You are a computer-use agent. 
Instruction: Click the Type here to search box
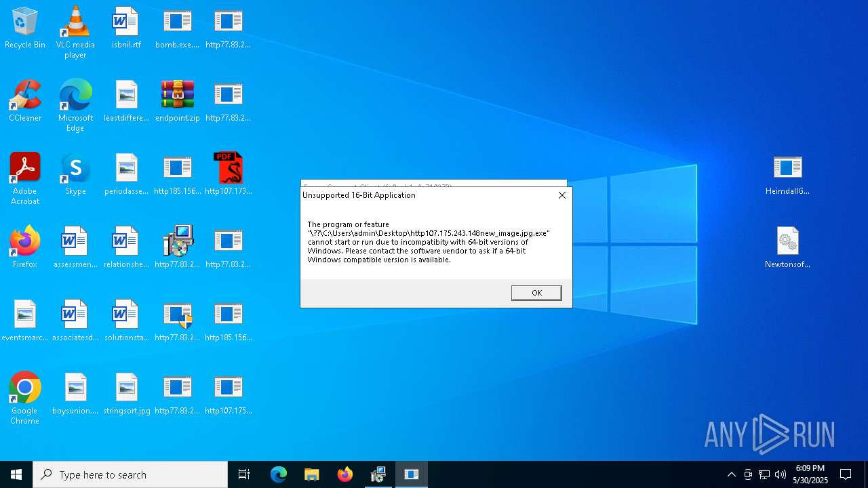[x=130, y=474]
